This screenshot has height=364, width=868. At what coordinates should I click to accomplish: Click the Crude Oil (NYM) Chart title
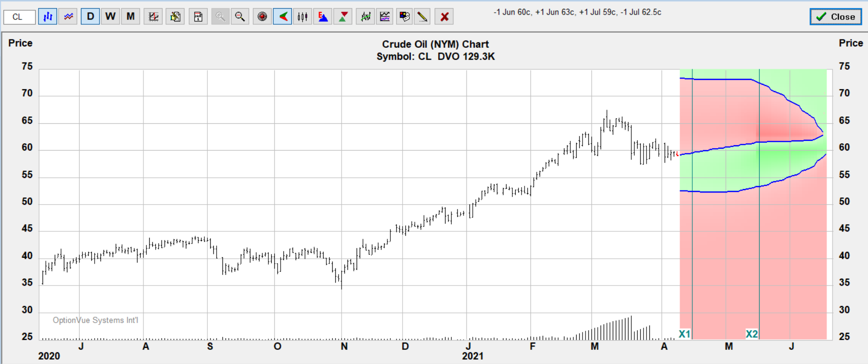coord(435,44)
